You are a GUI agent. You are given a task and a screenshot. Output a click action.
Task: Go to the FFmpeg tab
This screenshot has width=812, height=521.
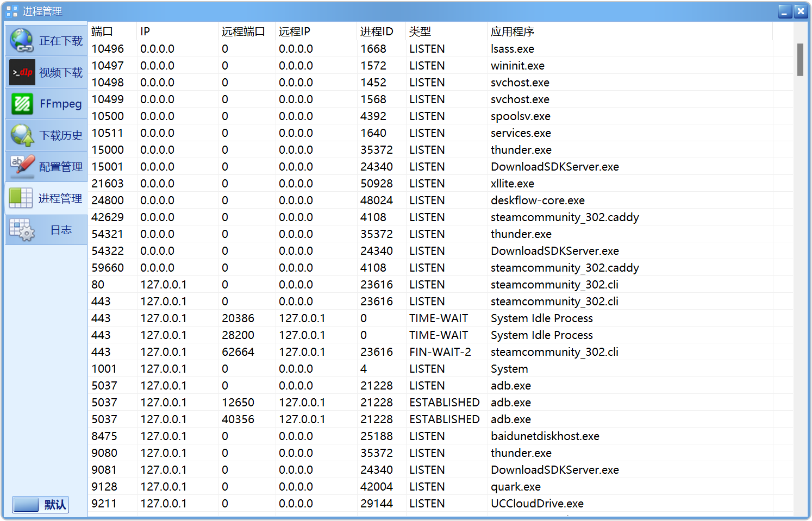[46, 104]
